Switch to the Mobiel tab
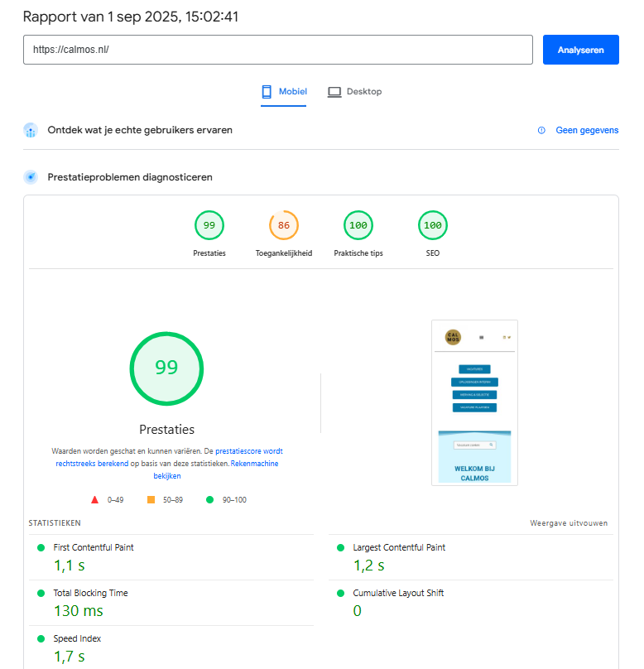Screen dimensions: 644x669 [284, 92]
